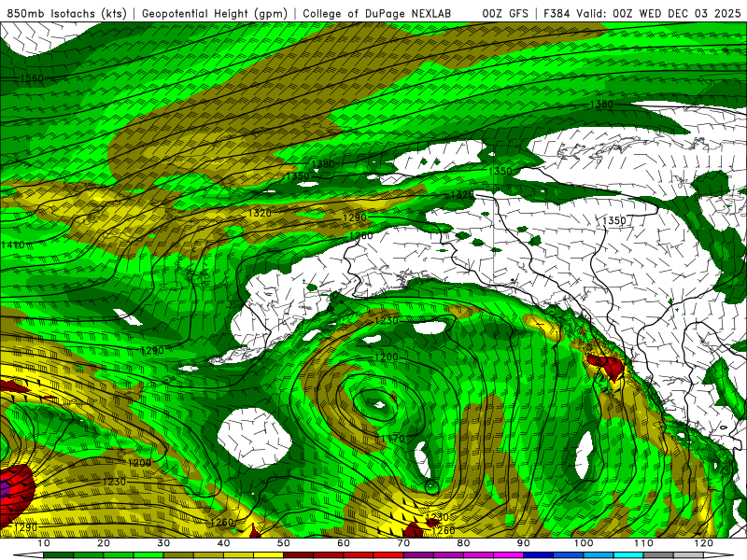Click 'Valid: 00Z WED DEC 03 2025' text
The width and height of the screenshot is (747, 560).
click(x=658, y=14)
